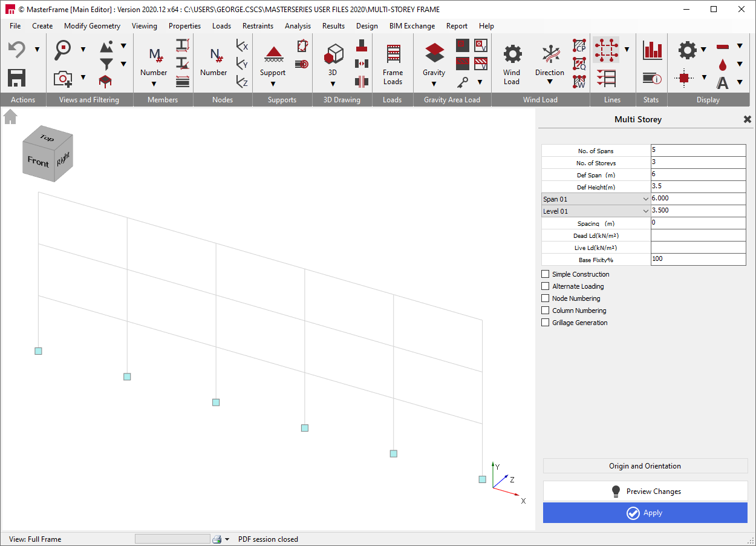This screenshot has width=756, height=546.
Task: Click the Front face of view cube
Action: tap(38, 162)
